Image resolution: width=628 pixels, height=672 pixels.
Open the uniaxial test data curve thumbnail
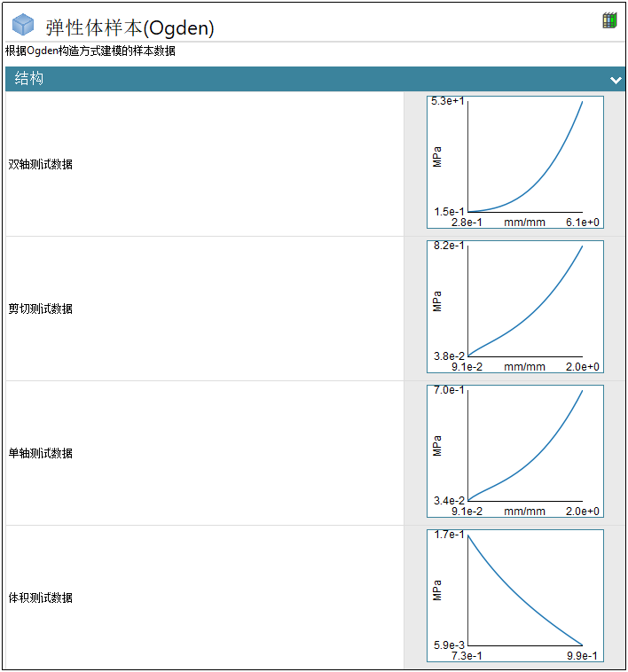pos(514,451)
